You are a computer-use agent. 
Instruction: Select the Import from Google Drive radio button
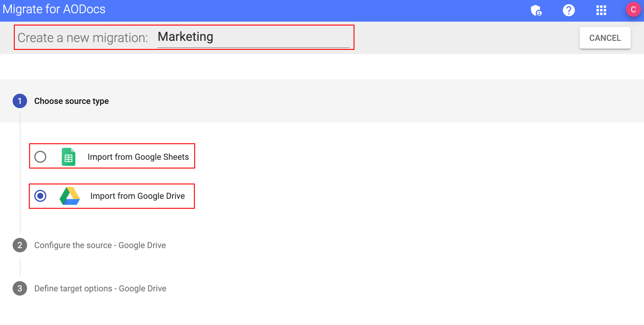(40, 196)
